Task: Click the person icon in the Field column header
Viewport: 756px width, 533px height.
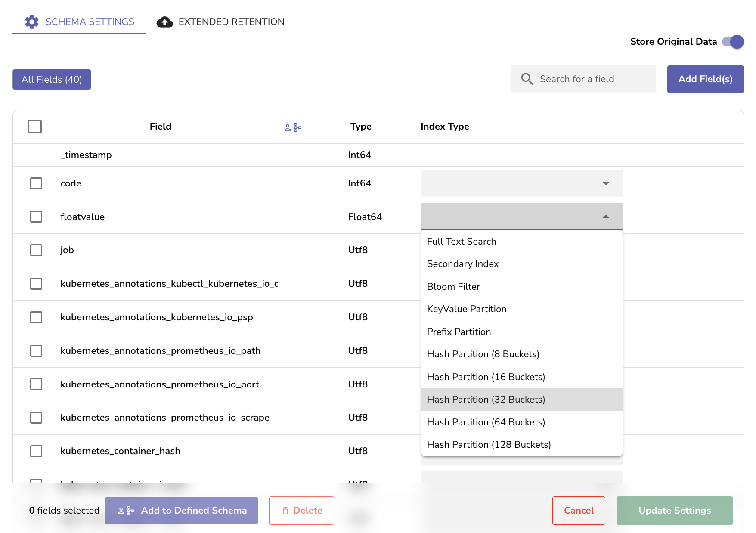Action: click(288, 127)
